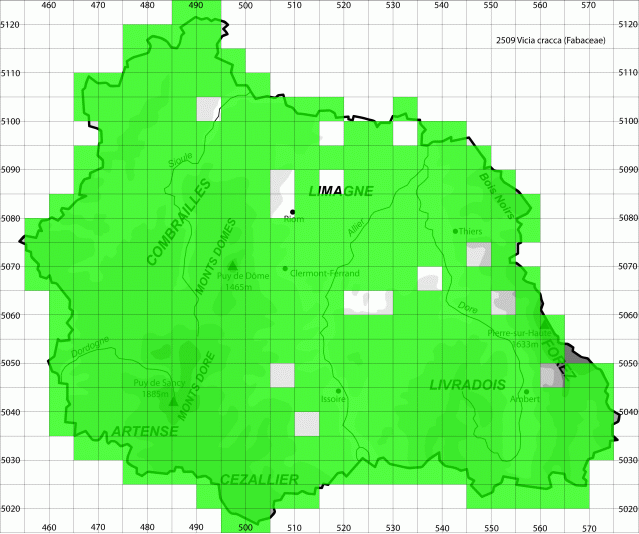Click the MONTS DOMES label
Viewport: 639px width, 534px height.
tap(216, 257)
